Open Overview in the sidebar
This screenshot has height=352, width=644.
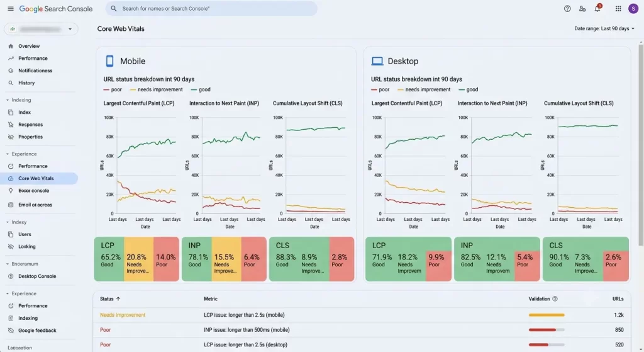(29, 46)
